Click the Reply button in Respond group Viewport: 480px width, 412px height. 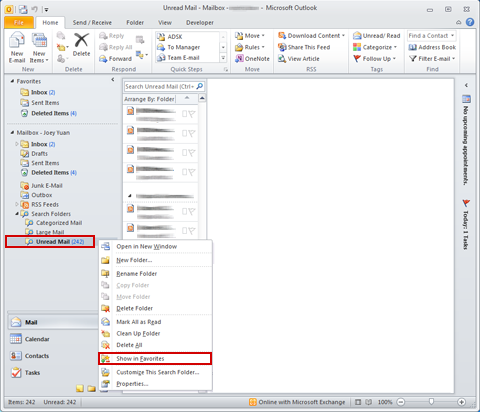(112, 36)
